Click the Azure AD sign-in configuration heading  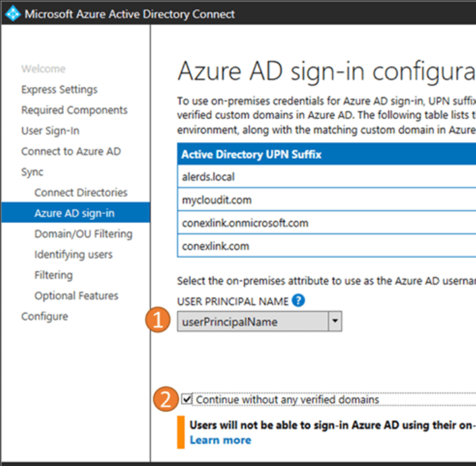[327, 71]
